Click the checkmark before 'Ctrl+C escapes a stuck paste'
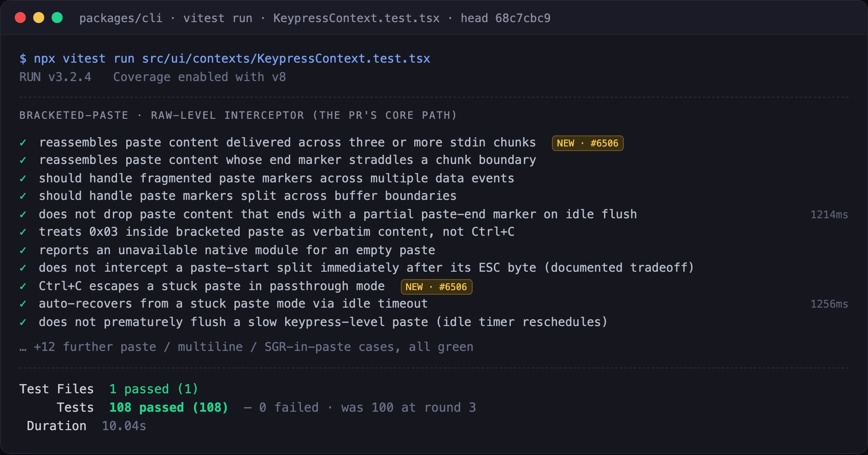Screen dimensions: 868x455 tap(23, 286)
